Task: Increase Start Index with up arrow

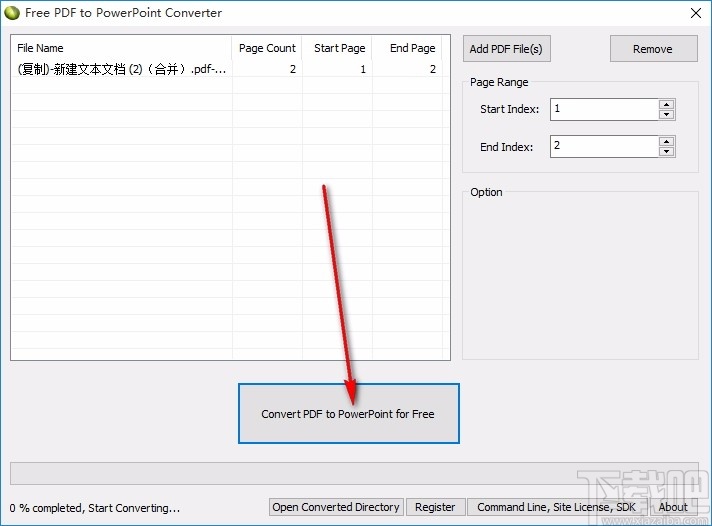Action: (666, 104)
